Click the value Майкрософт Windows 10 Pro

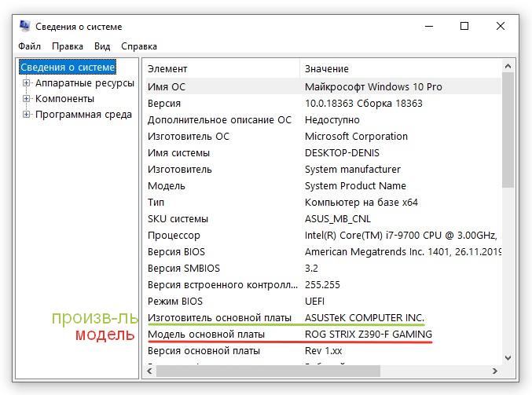373,87
